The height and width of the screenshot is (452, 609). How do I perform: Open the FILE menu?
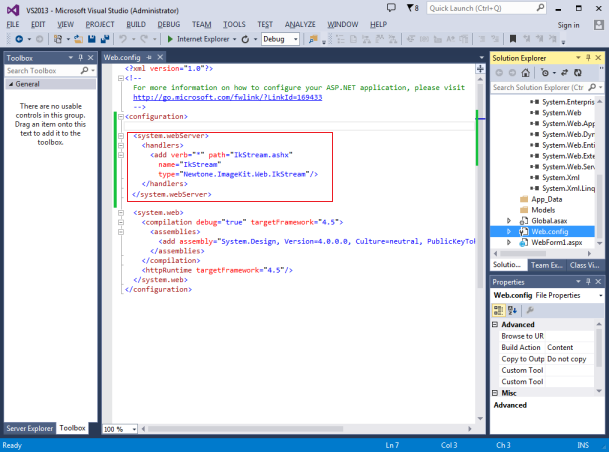click(x=12, y=24)
